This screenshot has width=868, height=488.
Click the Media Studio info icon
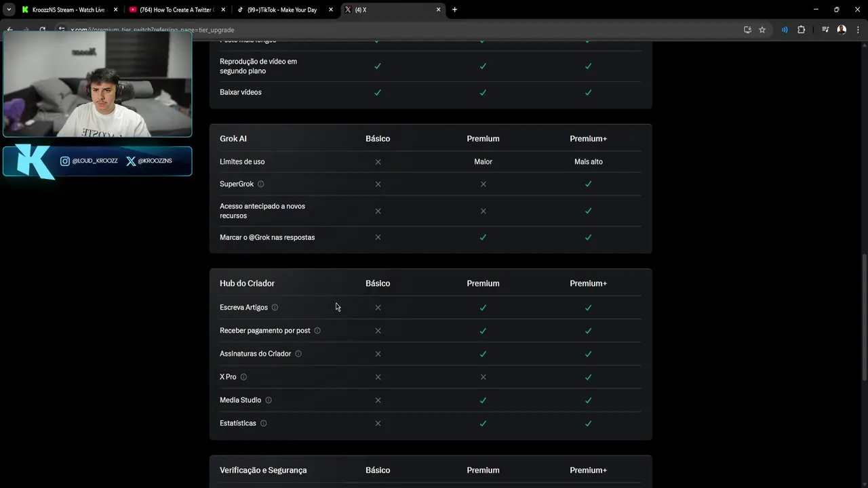[x=269, y=400]
